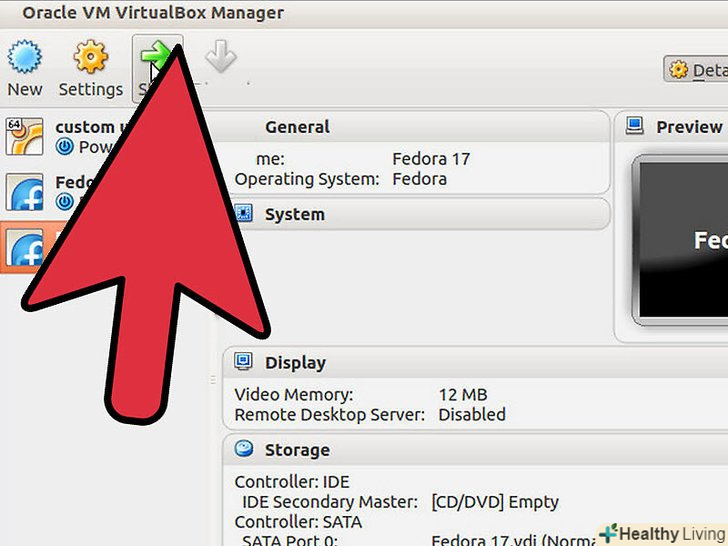Click the 'Operating System:' label
The image size is (728, 546).
coord(307,179)
